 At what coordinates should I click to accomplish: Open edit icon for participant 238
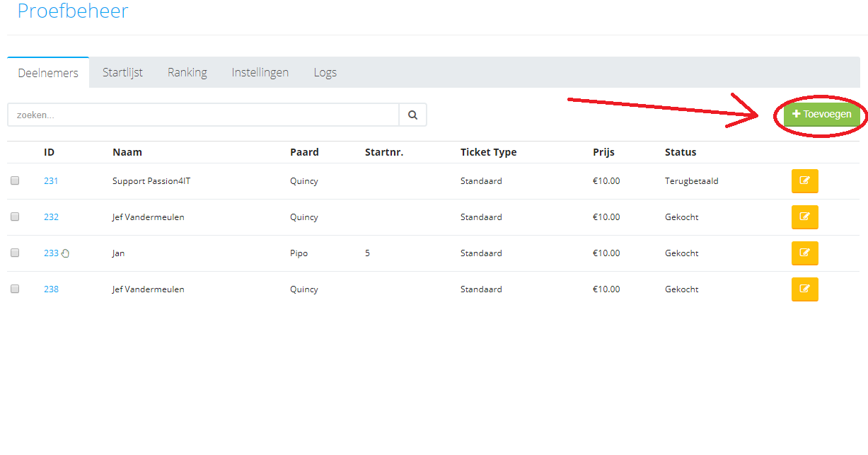(x=804, y=289)
